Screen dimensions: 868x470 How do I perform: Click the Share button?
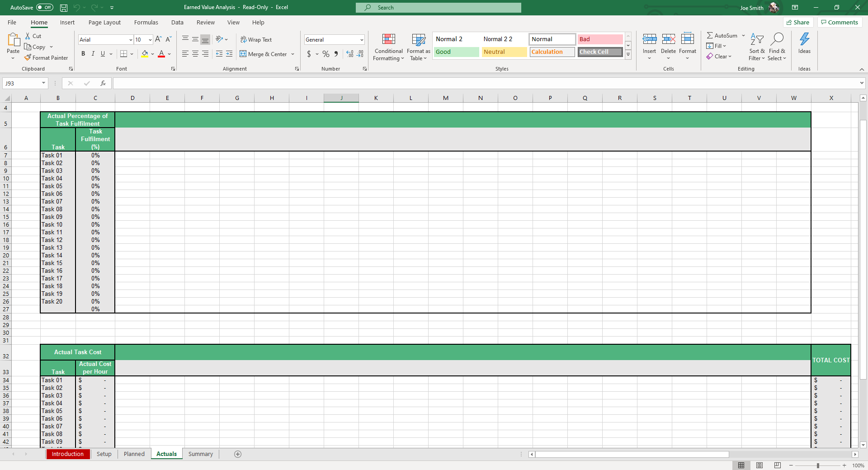[x=798, y=23]
